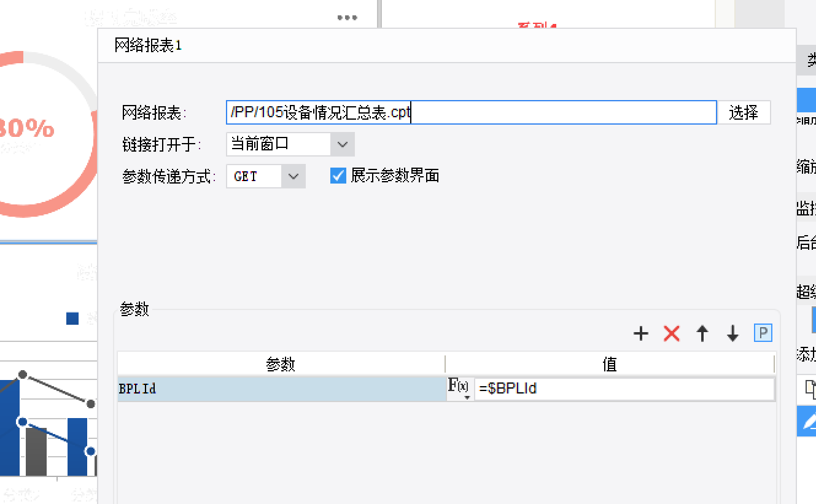Click the 参数 column header
The height and width of the screenshot is (504, 816).
(x=281, y=364)
